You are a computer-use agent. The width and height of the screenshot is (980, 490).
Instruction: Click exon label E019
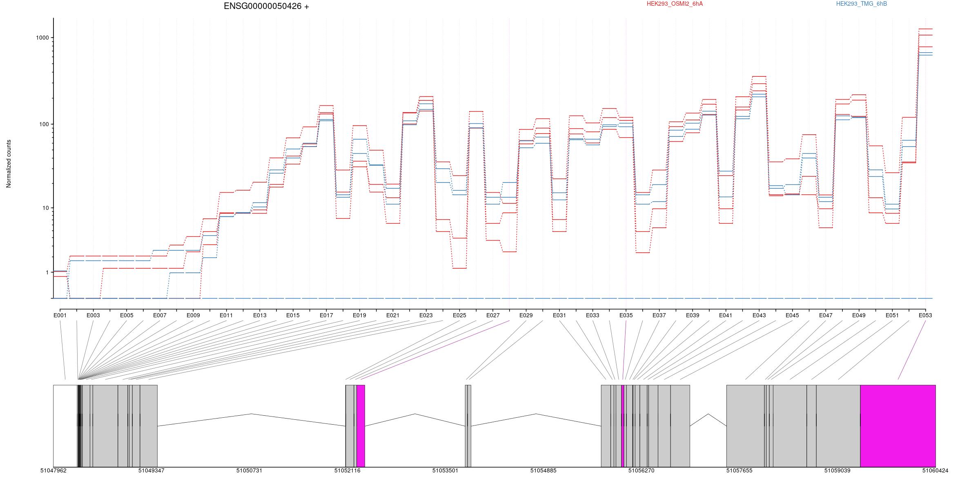pyautogui.click(x=359, y=315)
